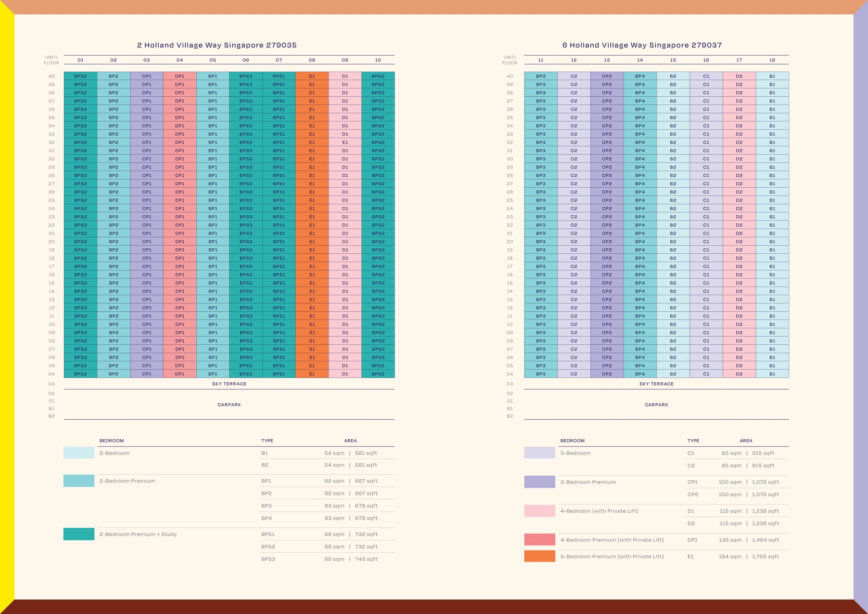
Task: Click the right CARPARK label
Action: 656,405
